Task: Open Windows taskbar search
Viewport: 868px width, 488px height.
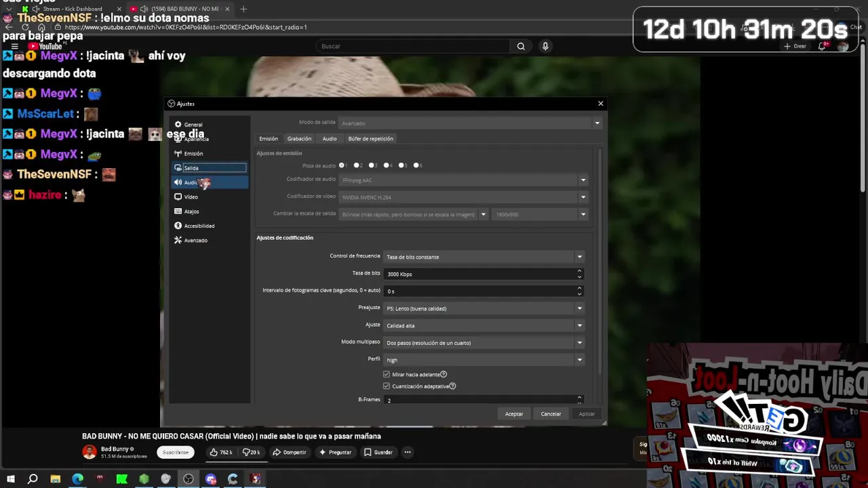Action: tap(33, 479)
